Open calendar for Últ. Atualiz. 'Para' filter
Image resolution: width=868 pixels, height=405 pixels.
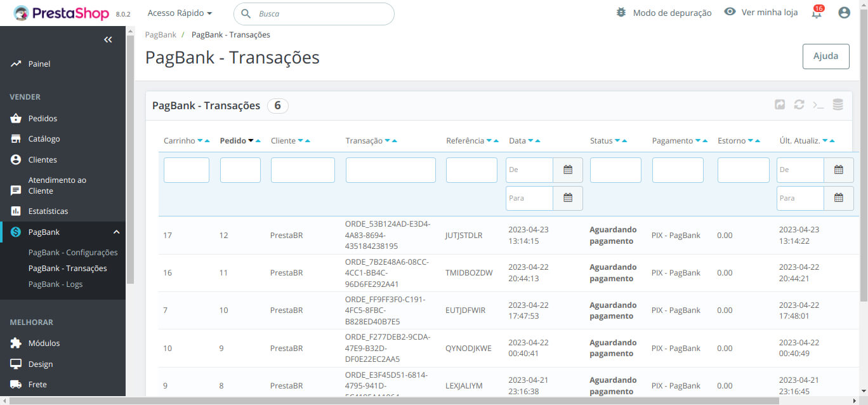(x=838, y=198)
